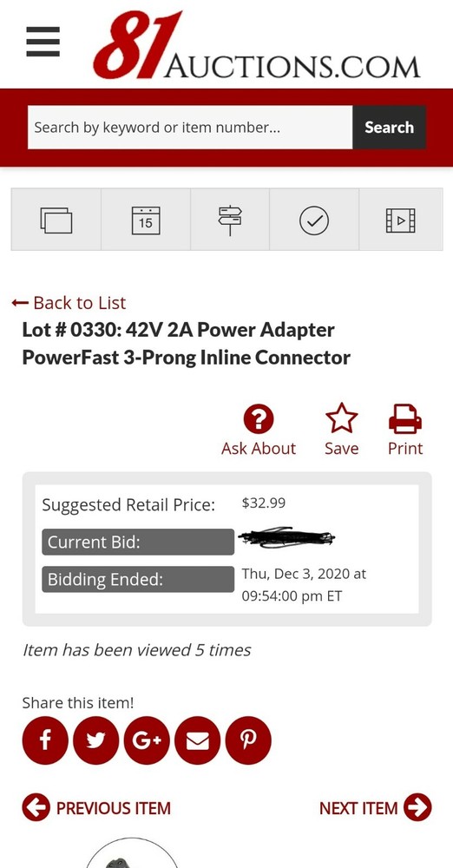Viewport: 453px width, 868px height.
Task: Select the signpost directions icon
Action: tap(230, 220)
